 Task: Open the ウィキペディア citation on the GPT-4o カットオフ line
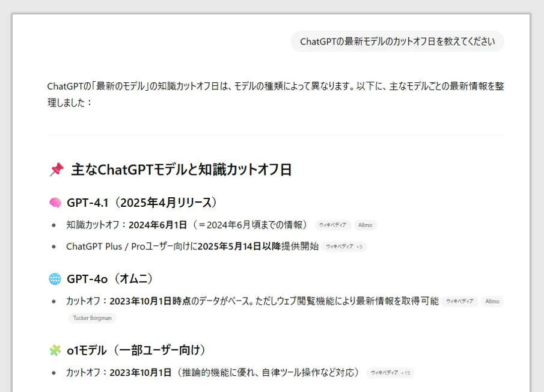[x=460, y=301]
